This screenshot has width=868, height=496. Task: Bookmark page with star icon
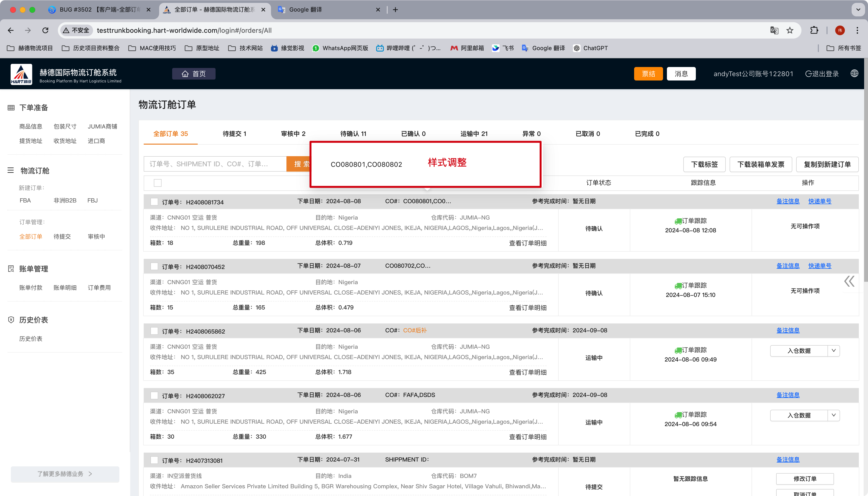(x=790, y=30)
